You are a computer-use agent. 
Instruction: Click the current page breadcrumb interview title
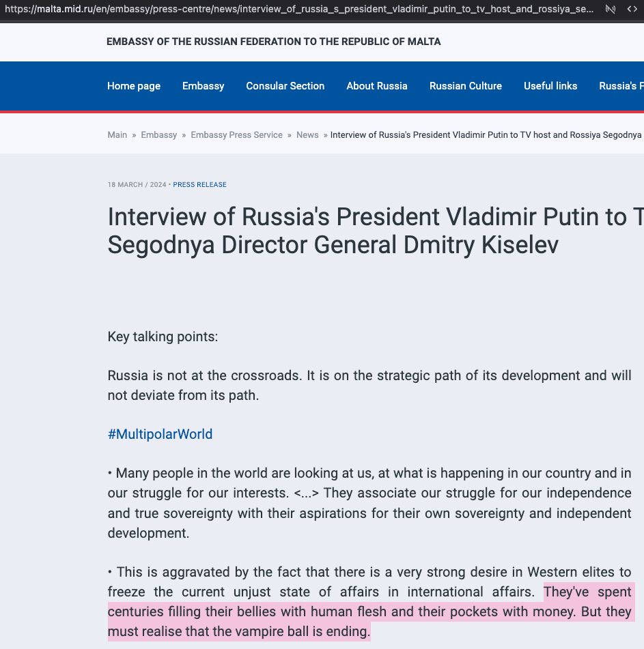[x=486, y=135]
